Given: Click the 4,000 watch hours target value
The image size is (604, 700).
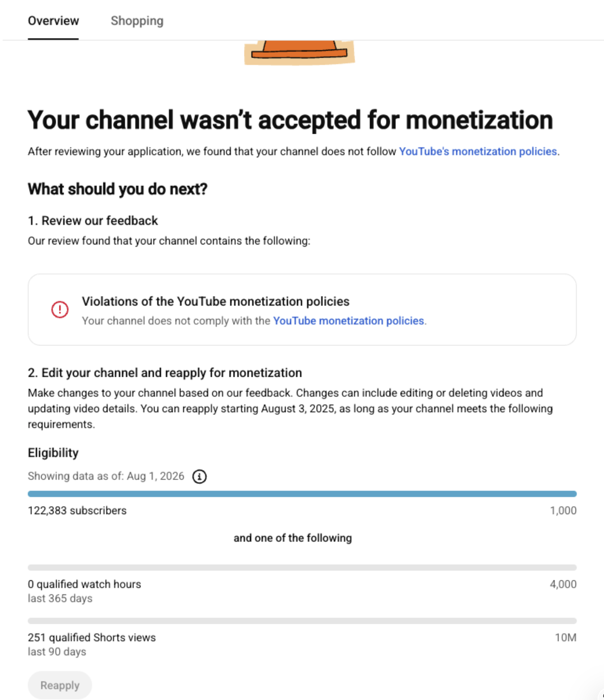Looking at the screenshot, I should click(563, 584).
